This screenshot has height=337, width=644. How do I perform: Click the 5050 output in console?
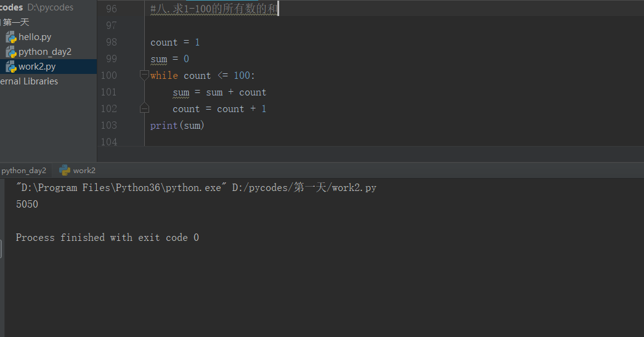pos(27,204)
